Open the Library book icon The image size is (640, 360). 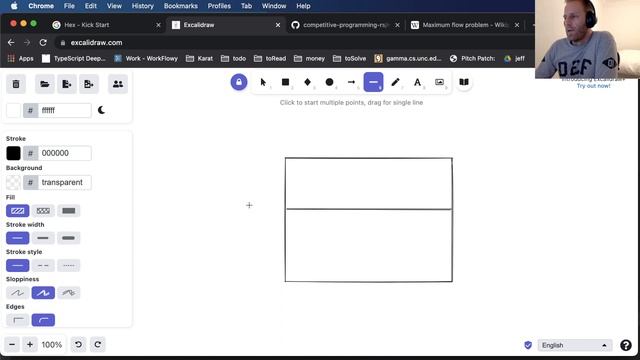coord(464,82)
